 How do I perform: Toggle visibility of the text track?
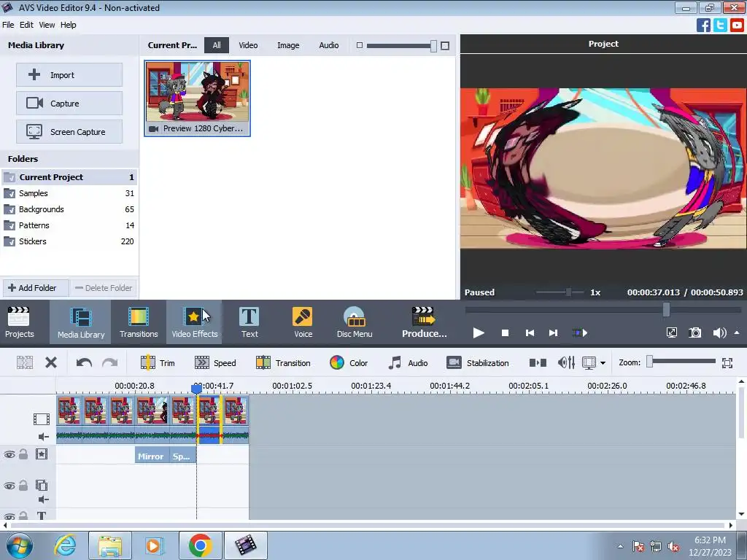pyautogui.click(x=9, y=516)
